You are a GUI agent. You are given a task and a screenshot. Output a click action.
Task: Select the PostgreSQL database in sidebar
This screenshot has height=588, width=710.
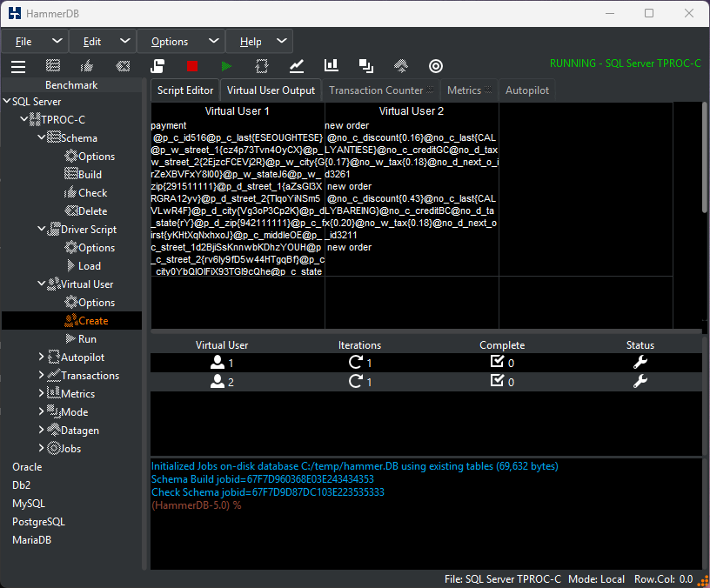click(38, 522)
